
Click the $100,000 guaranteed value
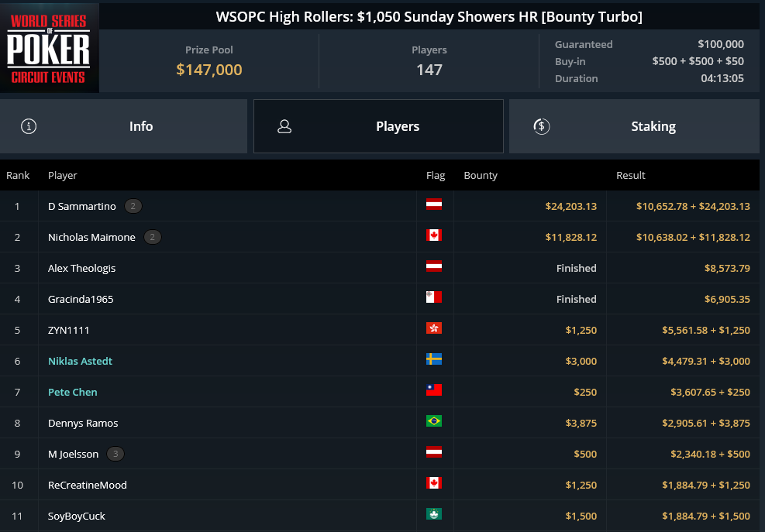[x=721, y=44]
